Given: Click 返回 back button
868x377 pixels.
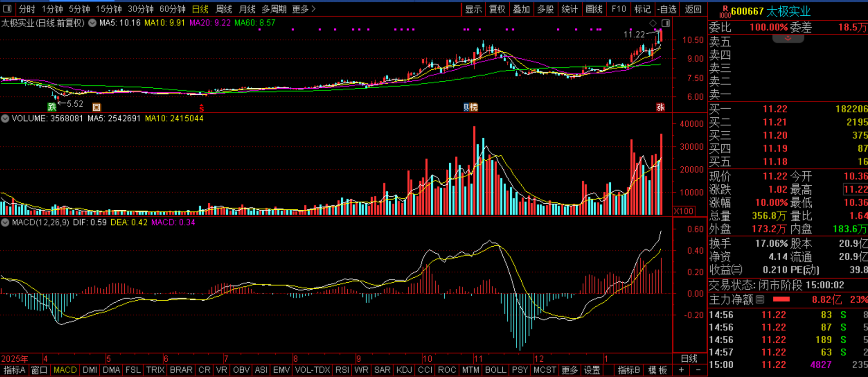Looking at the screenshot, I should (693, 9).
